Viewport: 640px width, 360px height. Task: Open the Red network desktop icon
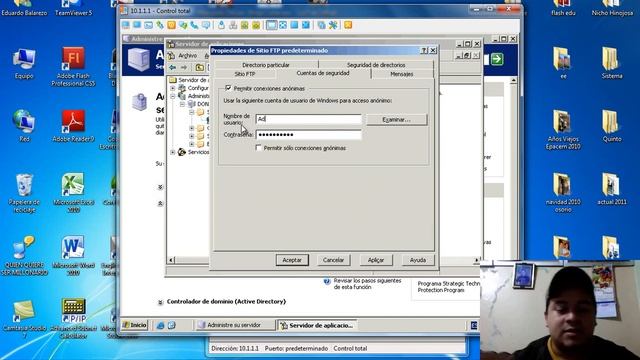pyautogui.click(x=24, y=125)
